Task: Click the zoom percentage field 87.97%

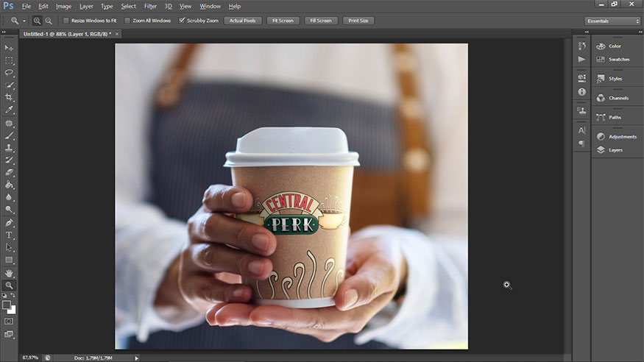Action: click(x=30, y=358)
